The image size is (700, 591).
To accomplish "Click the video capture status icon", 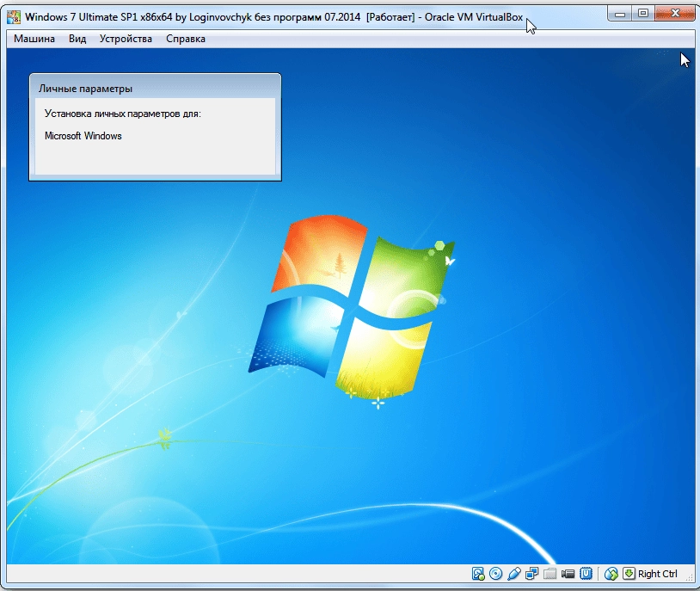I will tap(568, 574).
